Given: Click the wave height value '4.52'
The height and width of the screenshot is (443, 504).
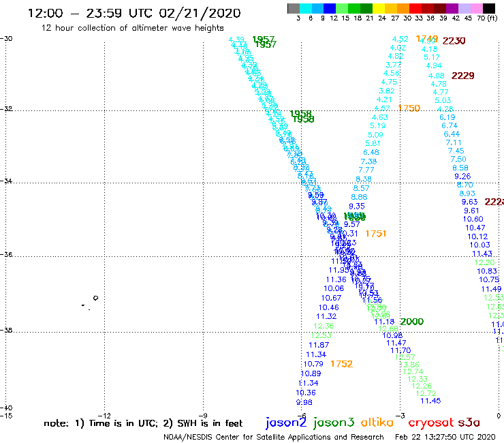Looking at the screenshot, I should (400, 39).
